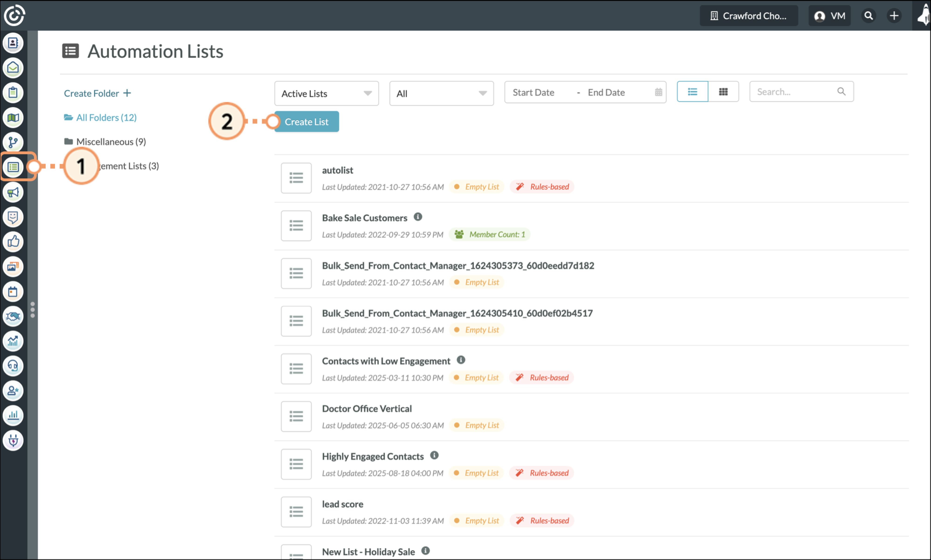Open the headset support sidebar icon
Screen dimensions: 931x560
point(13,366)
